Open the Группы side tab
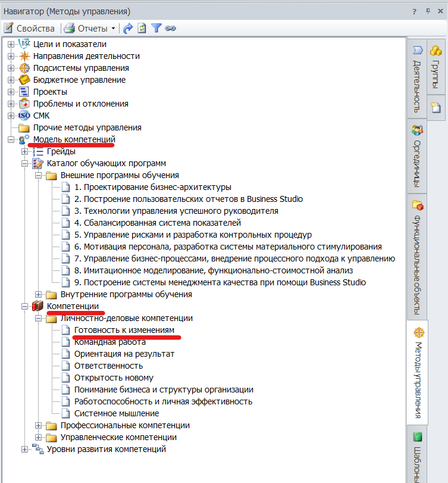The height and width of the screenshot is (483, 448). 436,67
